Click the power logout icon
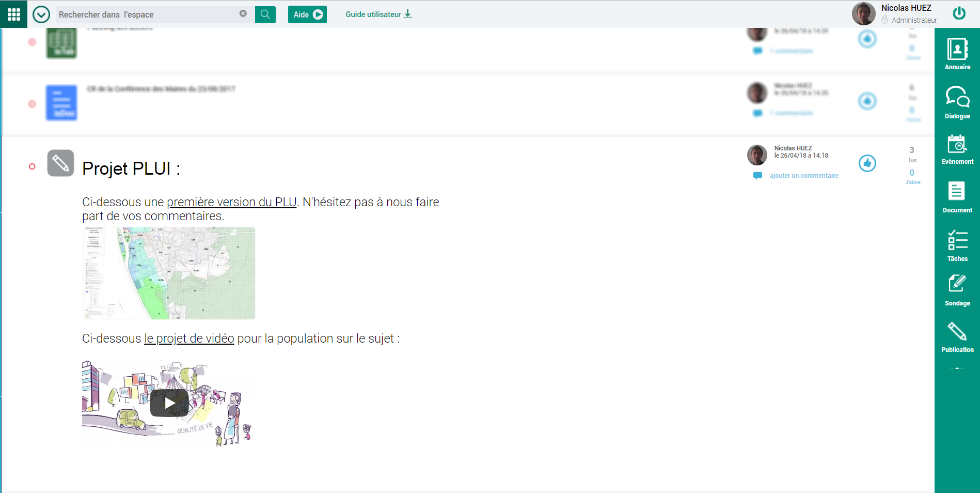The height and width of the screenshot is (493, 980). click(x=959, y=13)
